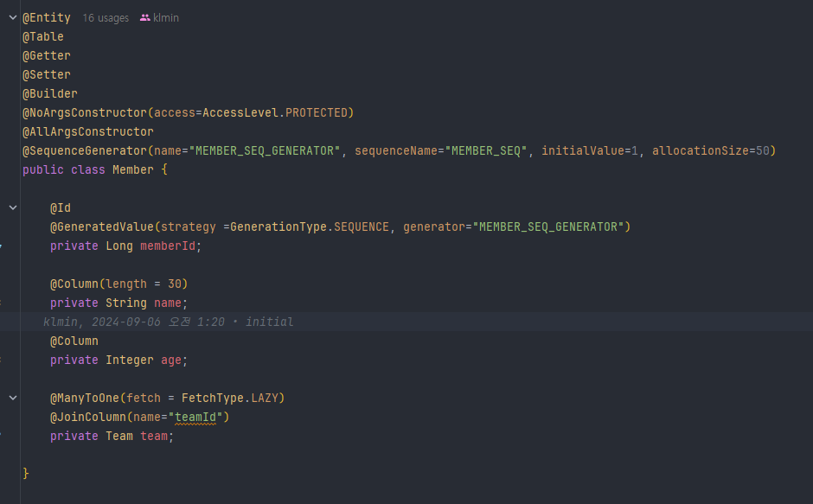
Task: Click the @Builder annotation
Action: pyautogui.click(x=49, y=93)
